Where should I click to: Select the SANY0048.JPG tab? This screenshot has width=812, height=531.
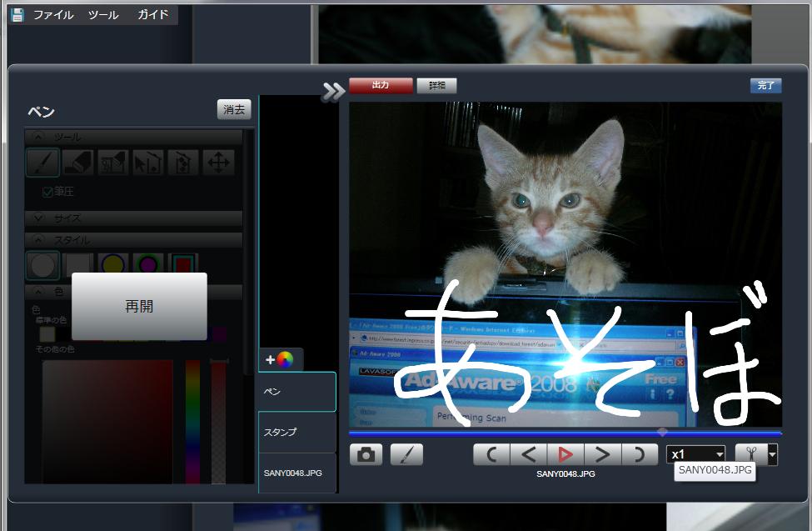(297, 473)
